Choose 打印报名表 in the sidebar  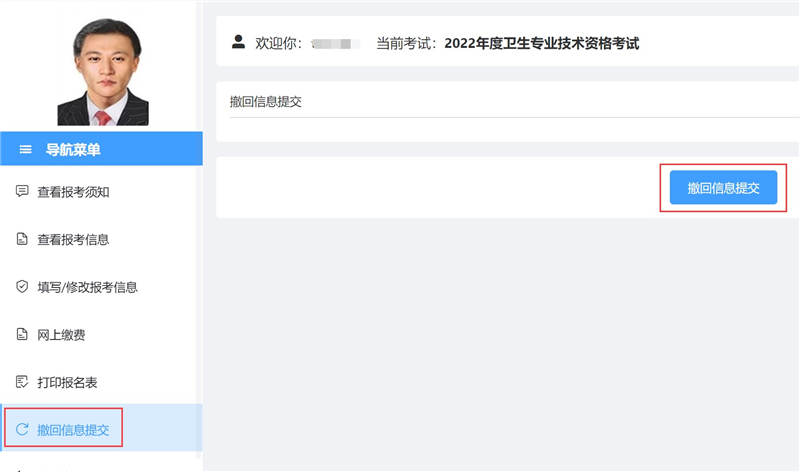(x=67, y=383)
